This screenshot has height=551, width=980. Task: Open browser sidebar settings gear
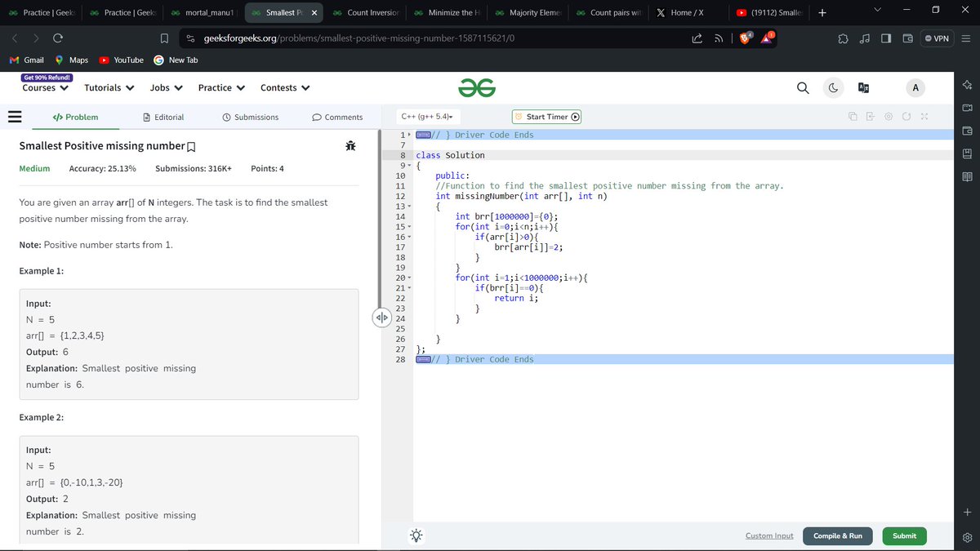(968, 537)
